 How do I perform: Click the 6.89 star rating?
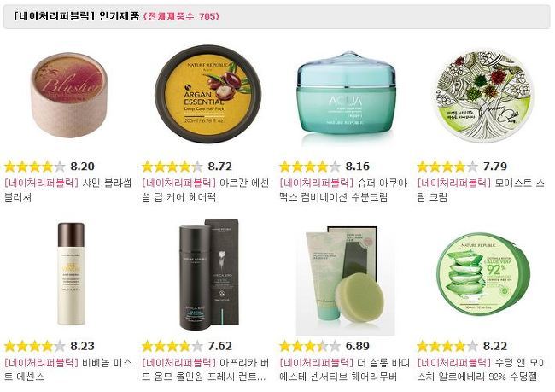tap(324, 346)
